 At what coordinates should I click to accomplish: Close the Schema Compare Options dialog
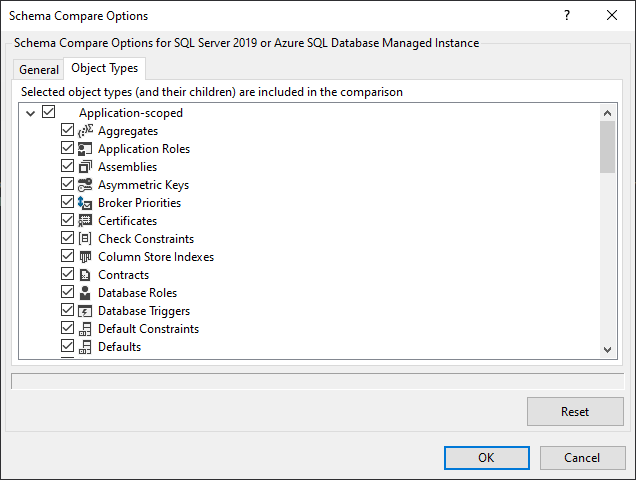(x=612, y=15)
